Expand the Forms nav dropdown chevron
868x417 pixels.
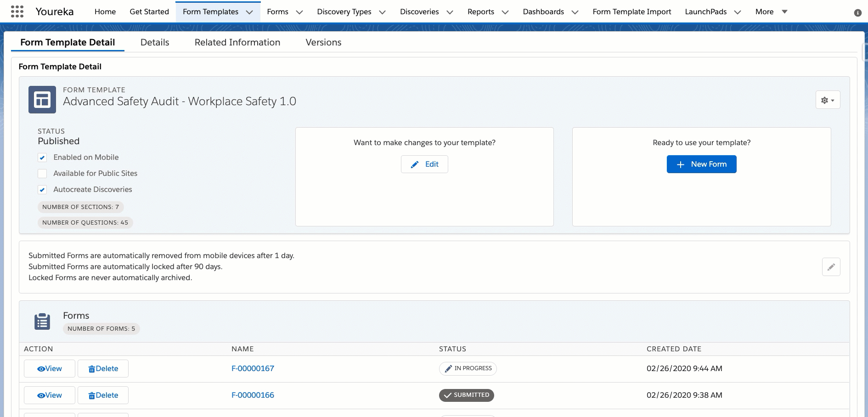tap(299, 12)
